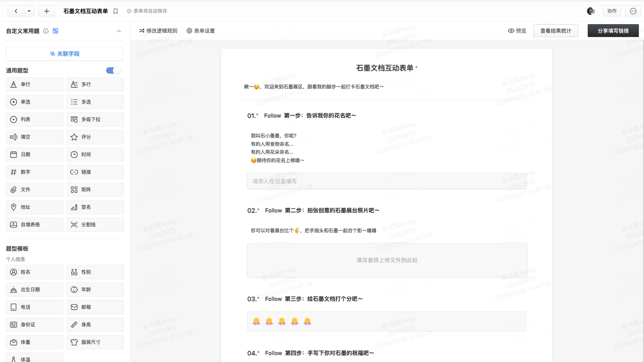Click the bookmark icon beside the form title
The width and height of the screenshot is (644, 362).
[x=115, y=11]
